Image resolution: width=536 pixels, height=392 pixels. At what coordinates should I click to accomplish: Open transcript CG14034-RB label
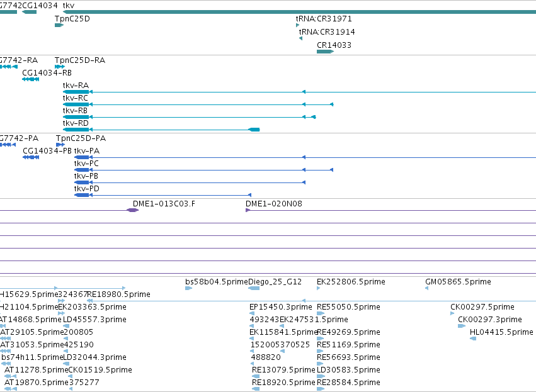pyautogui.click(x=47, y=73)
